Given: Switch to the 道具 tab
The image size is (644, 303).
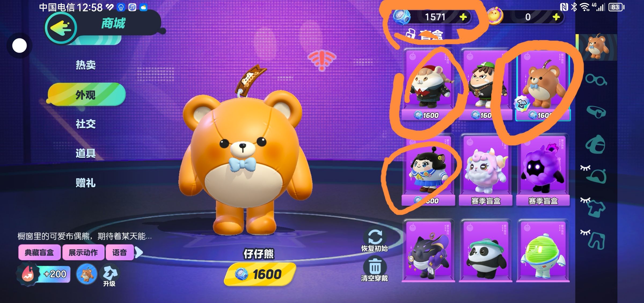Looking at the screenshot, I should (x=86, y=153).
